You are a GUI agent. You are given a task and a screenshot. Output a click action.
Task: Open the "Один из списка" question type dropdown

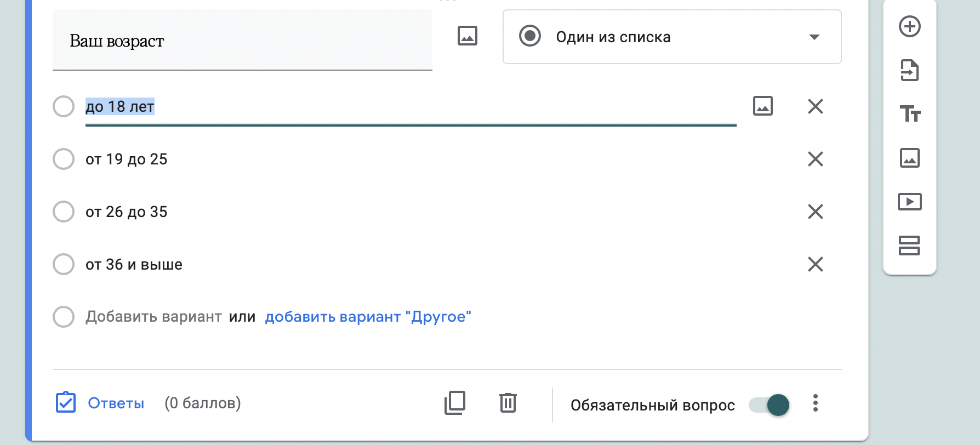pyautogui.click(x=671, y=37)
